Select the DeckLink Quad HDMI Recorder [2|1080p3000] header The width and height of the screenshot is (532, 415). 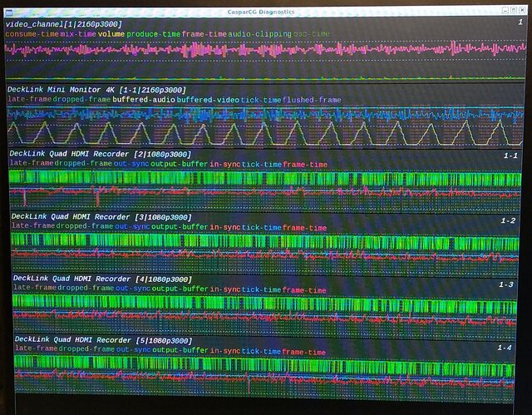tap(101, 154)
